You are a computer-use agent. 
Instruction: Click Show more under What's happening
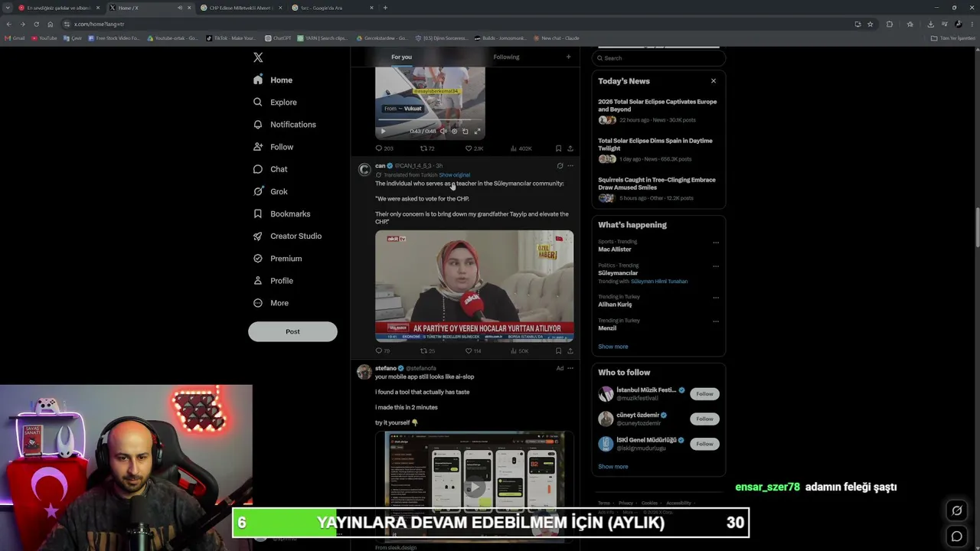point(612,347)
